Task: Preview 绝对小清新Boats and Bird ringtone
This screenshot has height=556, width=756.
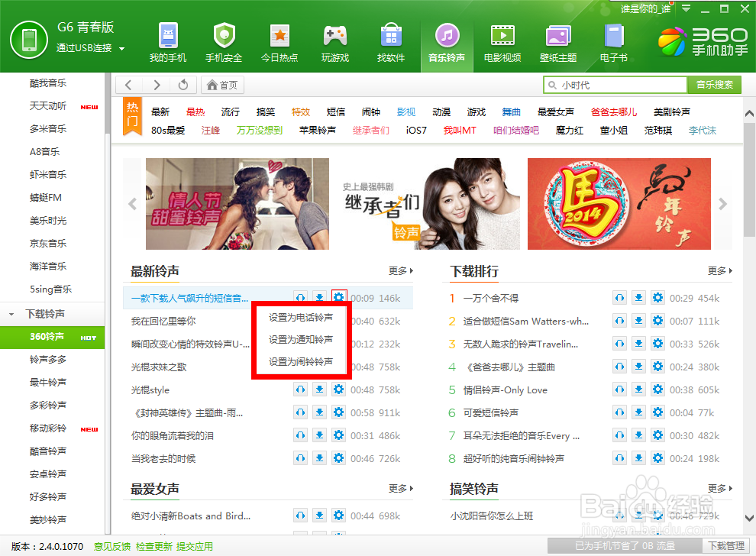Action: click(300, 516)
